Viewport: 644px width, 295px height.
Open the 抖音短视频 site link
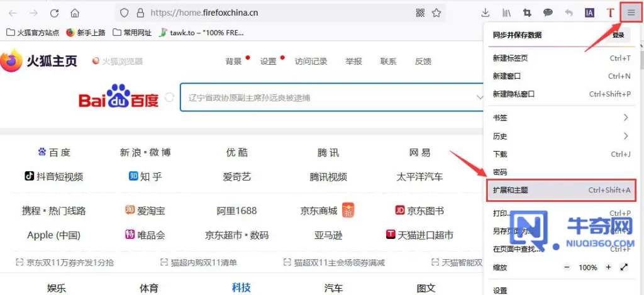click(x=54, y=177)
